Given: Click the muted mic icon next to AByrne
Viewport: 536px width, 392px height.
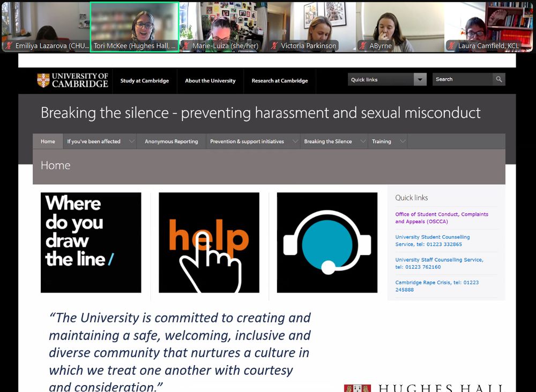Looking at the screenshot, I should [x=363, y=46].
